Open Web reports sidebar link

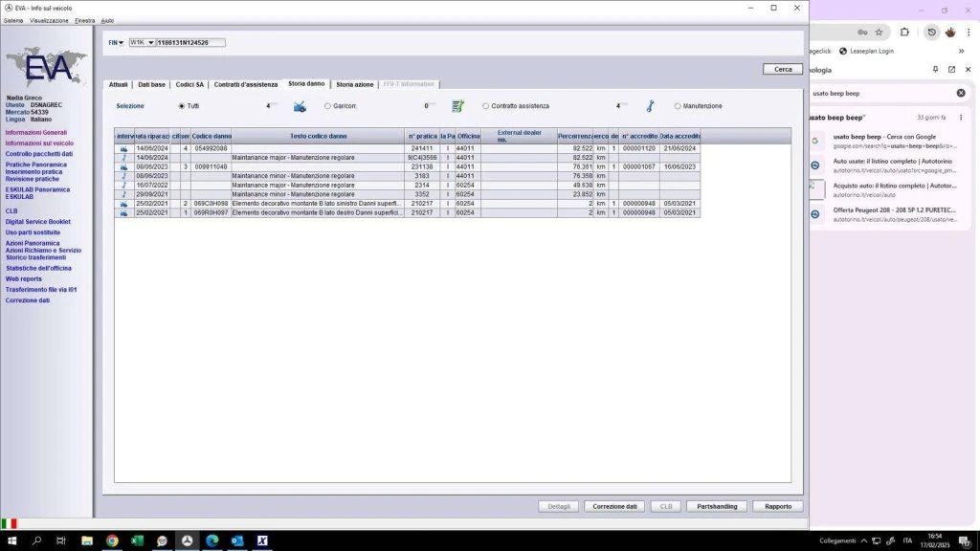tap(24, 279)
